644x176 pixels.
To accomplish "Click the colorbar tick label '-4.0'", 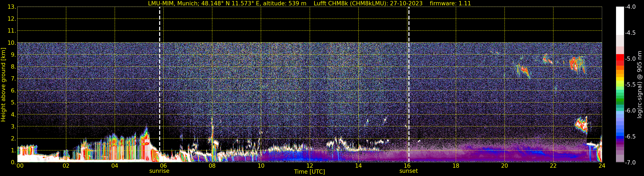I will [630, 7].
